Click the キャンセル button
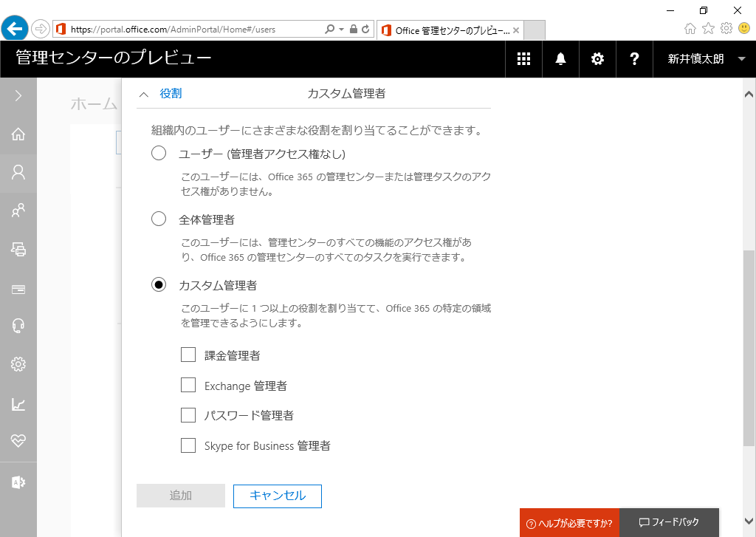The width and height of the screenshot is (756, 537). pyautogui.click(x=277, y=496)
